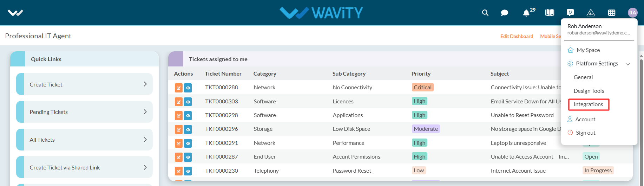The image size is (644, 186).
Task: Edit ticket TKT0000288 with orange pencil icon
Action: 178,88
